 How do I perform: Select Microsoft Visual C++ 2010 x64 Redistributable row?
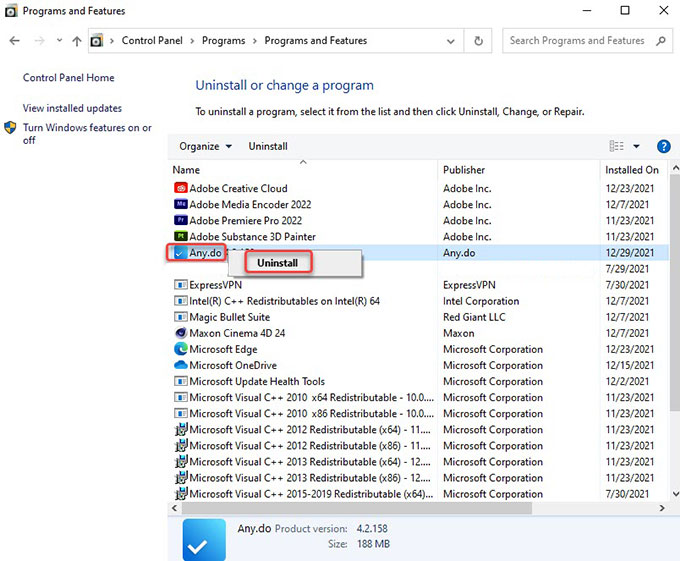pyautogui.click(x=418, y=397)
